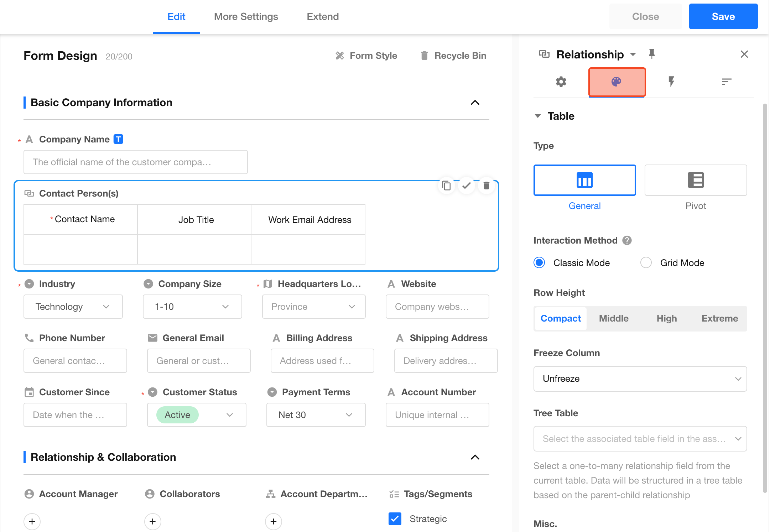Select the Pivot table type icon
Image resolution: width=770 pixels, height=532 pixels.
coord(695,180)
